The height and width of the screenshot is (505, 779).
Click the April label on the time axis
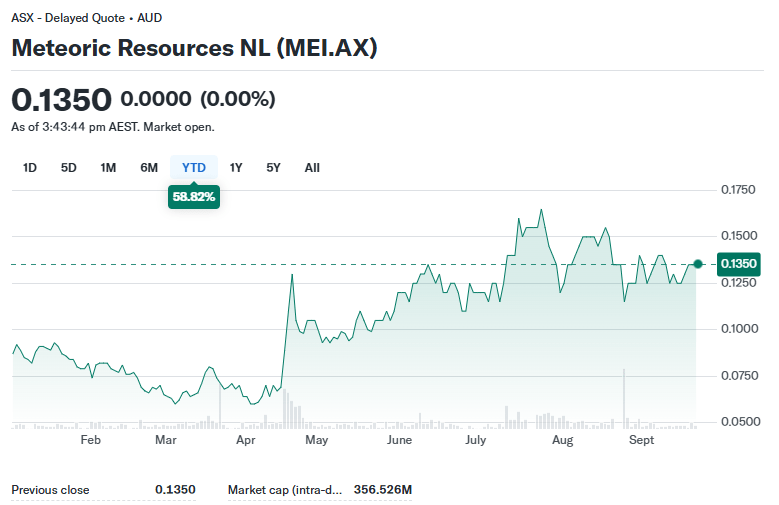[245, 440]
